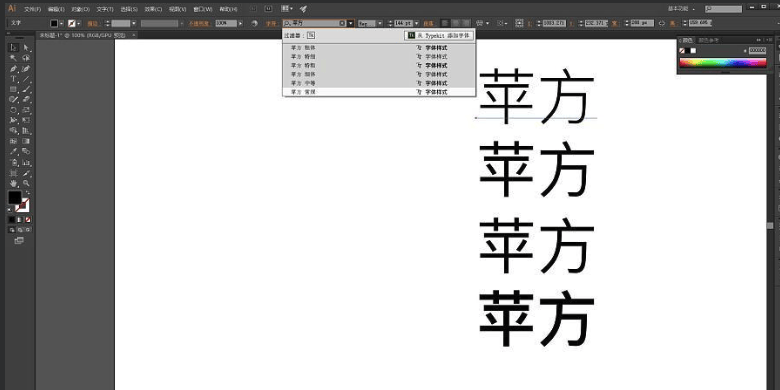The width and height of the screenshot is (780, 390).
Task: Click the white swatch in Color panel
Action: click(x=693, y=51)
